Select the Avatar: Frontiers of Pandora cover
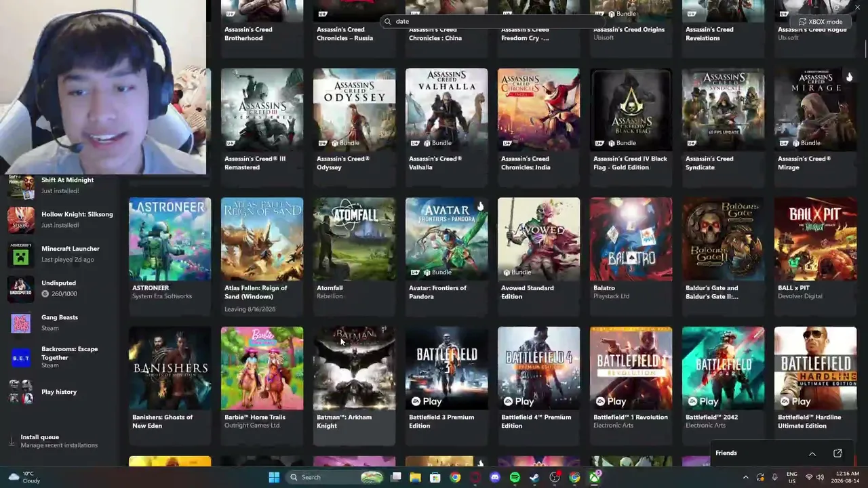Screen dimensions: 868x488 pyautogui.click(x=446, y=239)
